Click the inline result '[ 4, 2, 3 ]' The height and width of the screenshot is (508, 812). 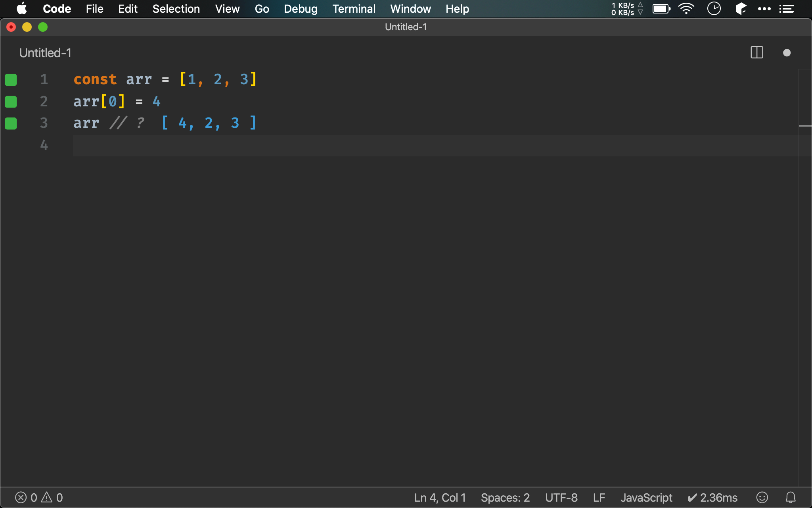pyautogui.click(x=209, y=123)
